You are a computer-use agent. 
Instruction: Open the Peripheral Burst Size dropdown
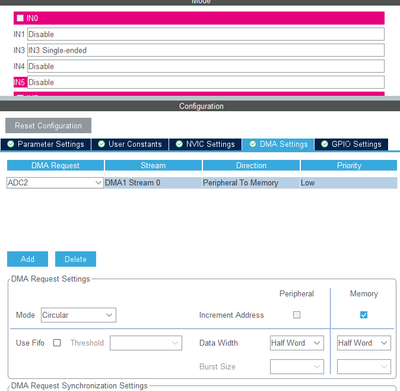(x=297, y=367)
